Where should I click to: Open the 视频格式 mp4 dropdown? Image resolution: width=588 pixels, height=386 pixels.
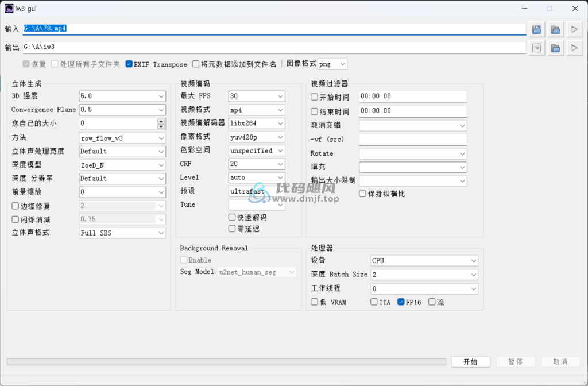coord(257,110)
